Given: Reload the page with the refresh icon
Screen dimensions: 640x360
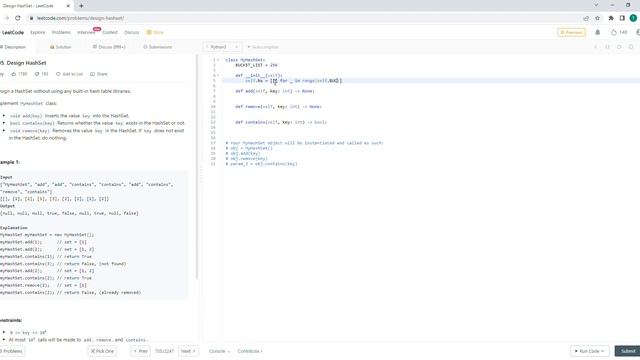Looking at the screenshot, I should coord(18,18).
